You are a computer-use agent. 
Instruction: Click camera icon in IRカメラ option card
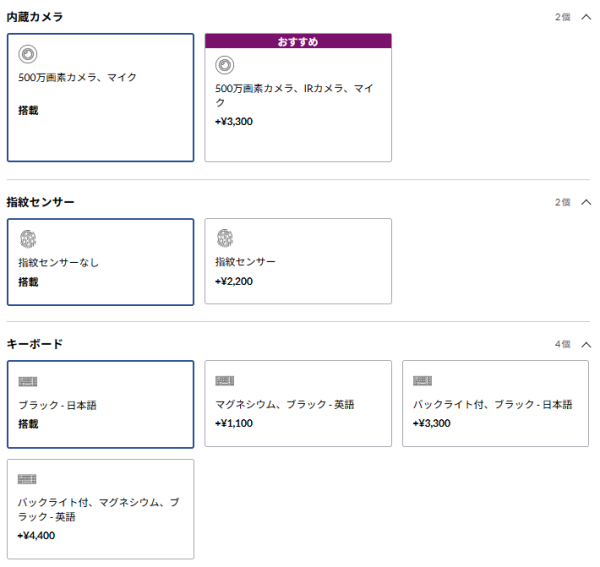pyautogui.click(x=225, y=65)
